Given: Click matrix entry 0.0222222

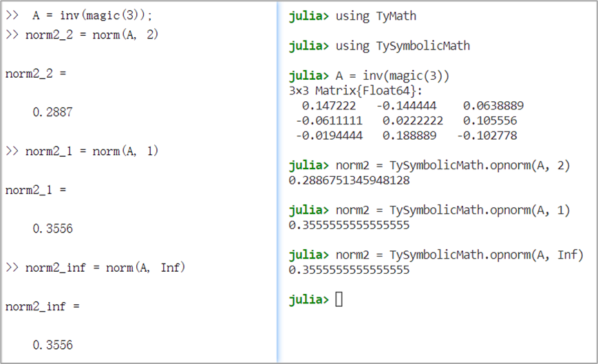Looking at the screenshot, I should 413,121.
